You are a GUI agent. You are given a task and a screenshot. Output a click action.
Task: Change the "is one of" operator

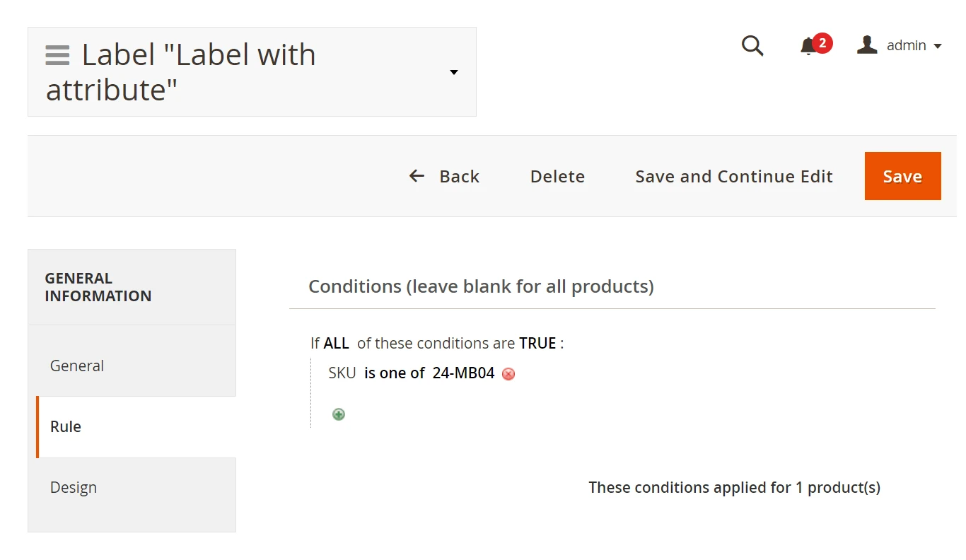[x=395, y=373]
